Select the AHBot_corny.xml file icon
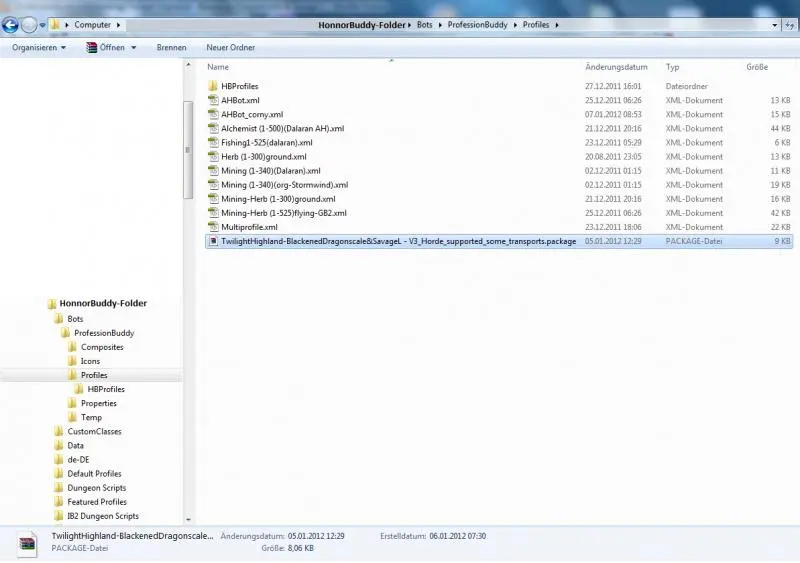The height and width of the screenshot is (563, 800). [x=213, y=114]
